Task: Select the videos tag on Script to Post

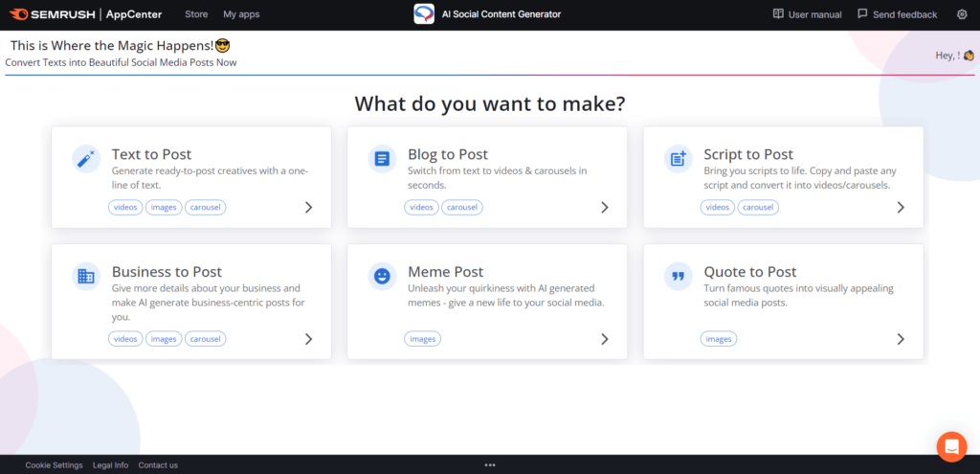Action: pyautogui.click(x=718, y=208)
